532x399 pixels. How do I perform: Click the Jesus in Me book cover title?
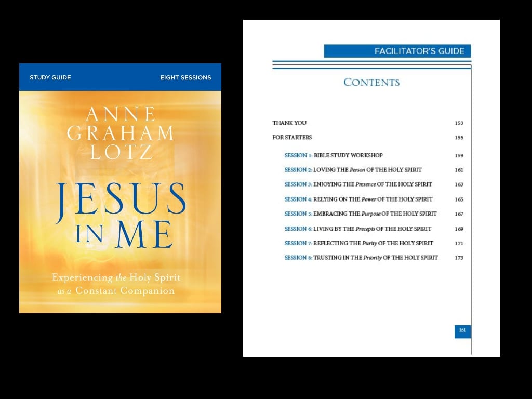pyautogui.click(x=121, y=215)
